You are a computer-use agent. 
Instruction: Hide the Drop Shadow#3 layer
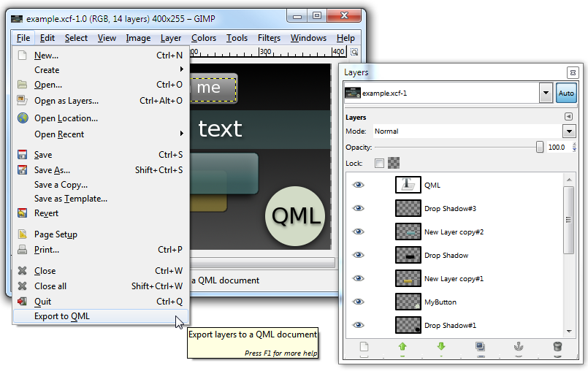coord(359,208)
